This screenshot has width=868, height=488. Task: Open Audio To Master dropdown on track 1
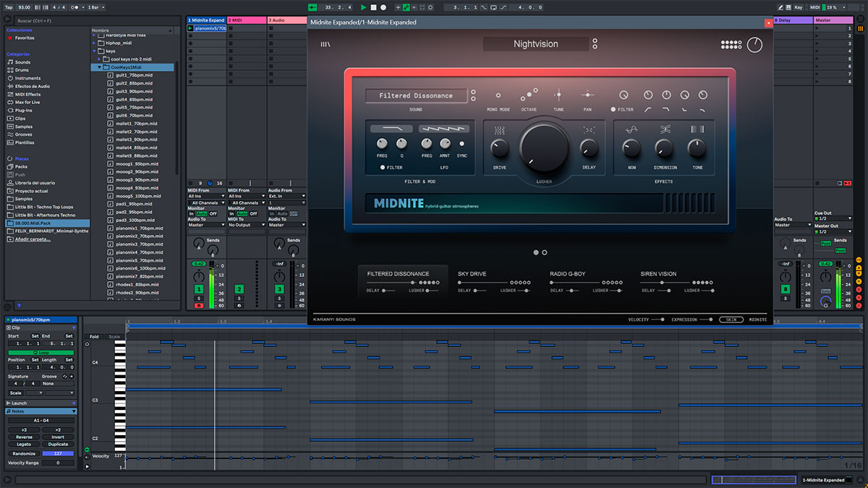(206, 225)
